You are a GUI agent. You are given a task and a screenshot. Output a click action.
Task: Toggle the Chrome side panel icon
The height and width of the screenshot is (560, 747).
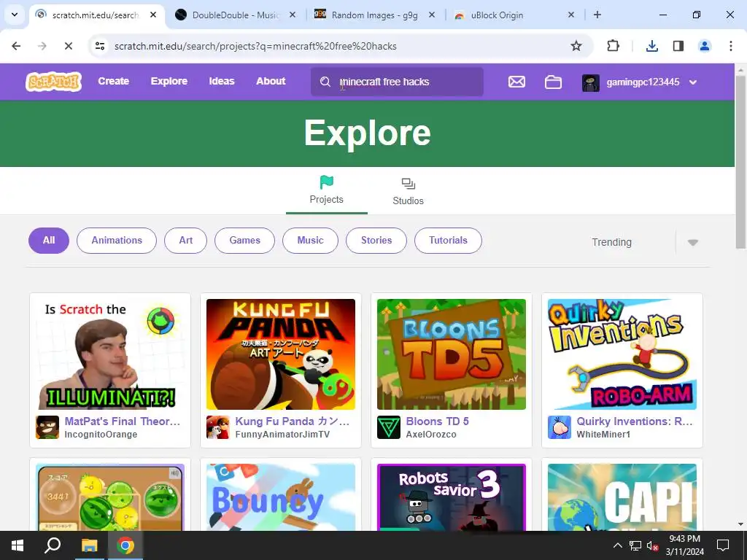[678, 46]
